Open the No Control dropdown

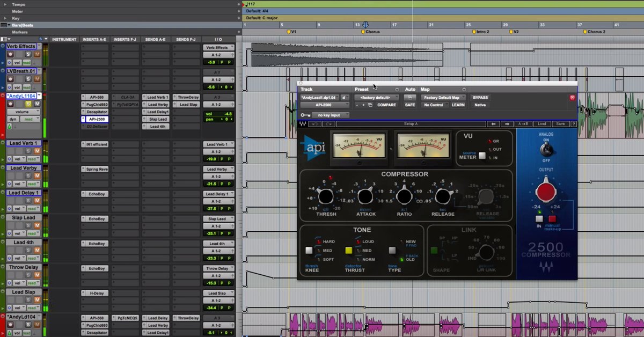tap(435, 105)
